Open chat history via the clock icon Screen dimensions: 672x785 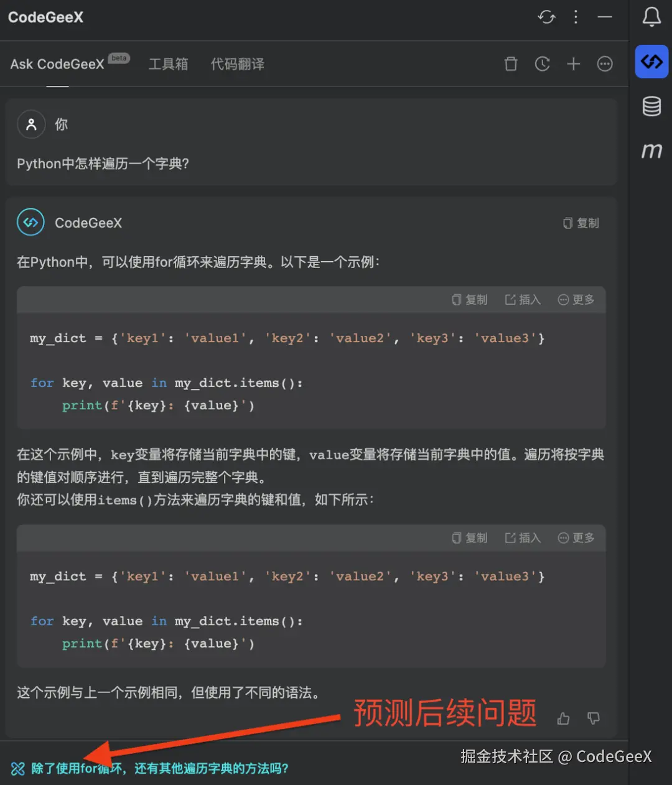point(542,63)
